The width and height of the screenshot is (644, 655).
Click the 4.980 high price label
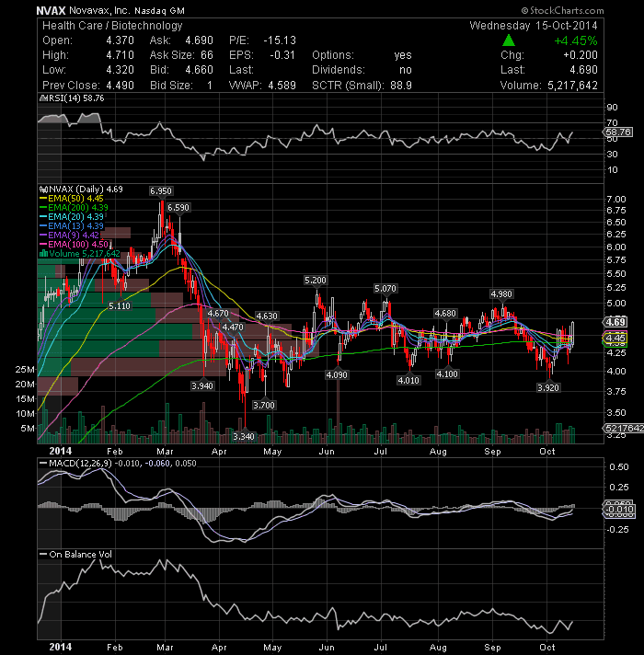501,294
